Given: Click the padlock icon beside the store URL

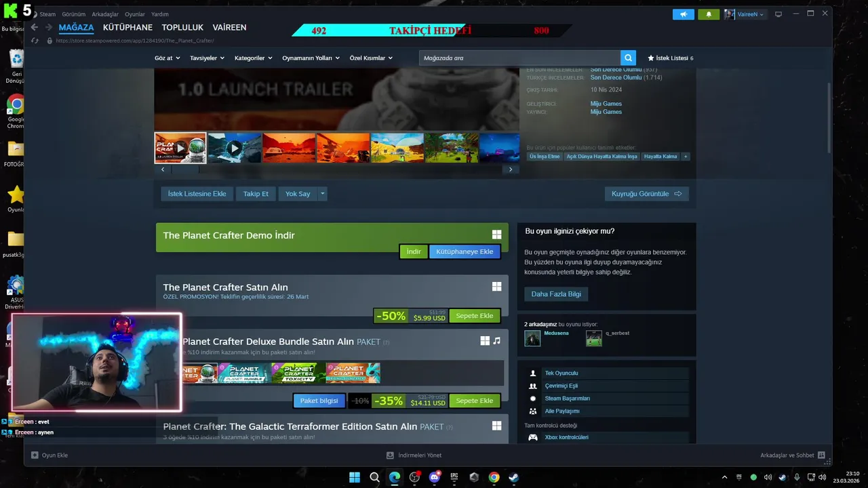Looking at the screenshot, I should (49, 41).
